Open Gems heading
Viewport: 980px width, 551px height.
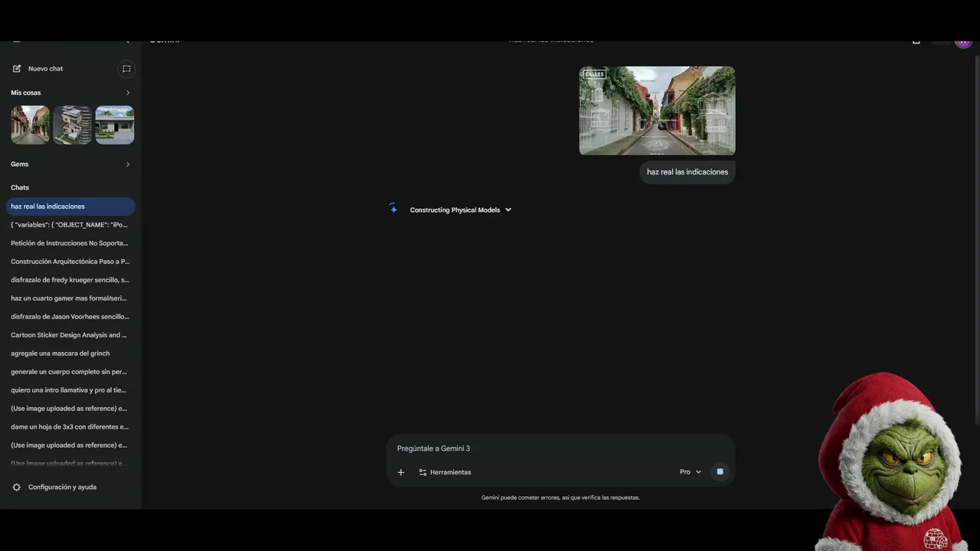tap(20, 164)
